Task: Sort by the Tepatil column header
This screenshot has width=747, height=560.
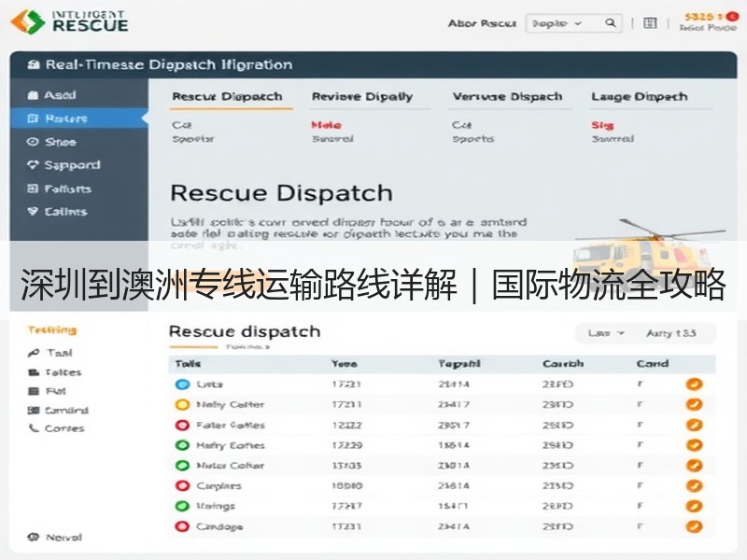Action: [459, 364]
